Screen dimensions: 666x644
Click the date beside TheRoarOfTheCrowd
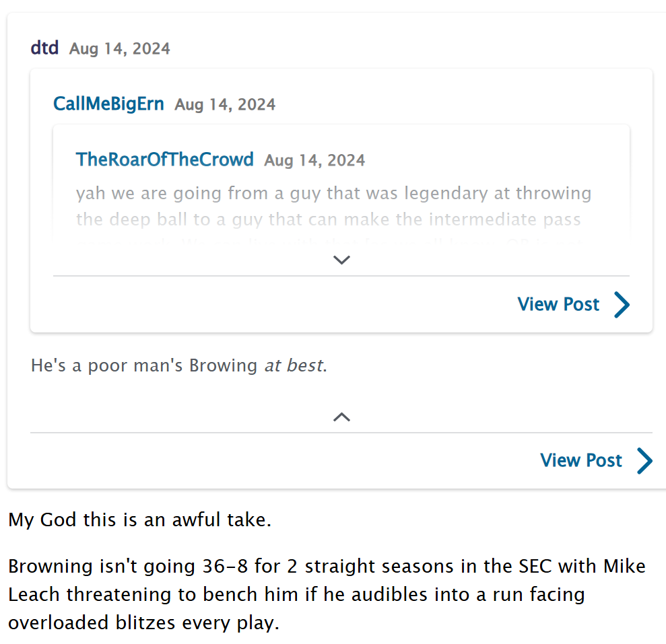[x=314, y=161]
